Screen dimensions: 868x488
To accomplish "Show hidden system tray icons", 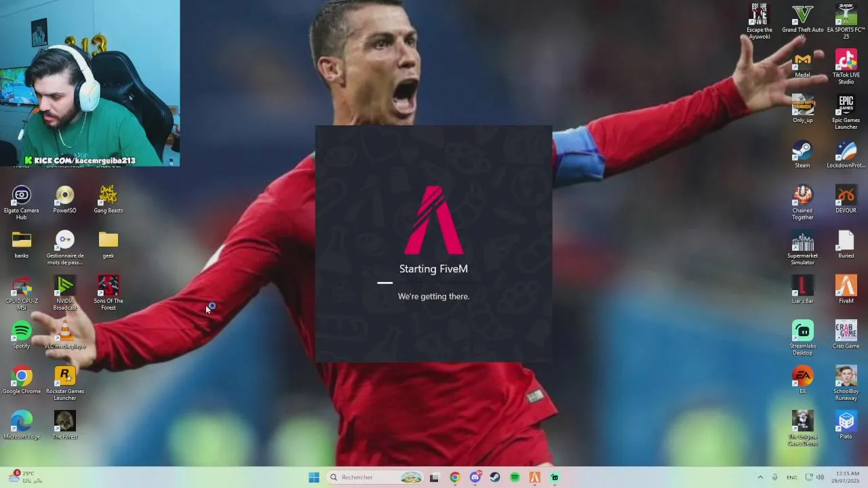I will (760, 477).
